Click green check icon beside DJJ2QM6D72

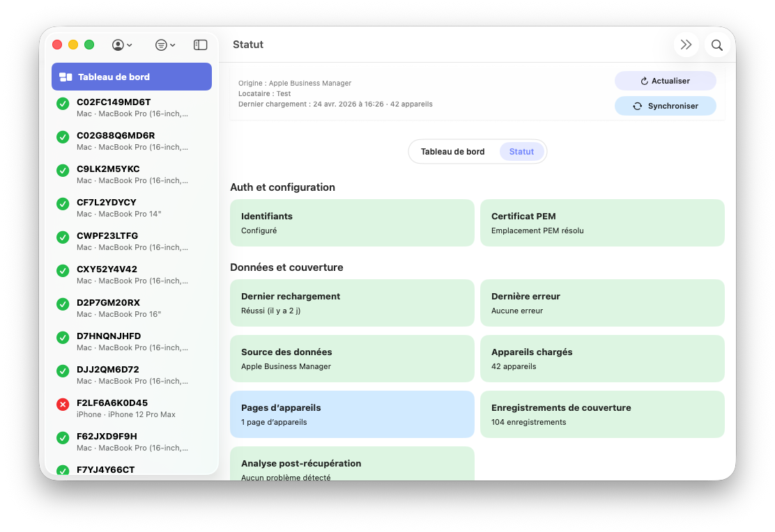pos(63,370)
